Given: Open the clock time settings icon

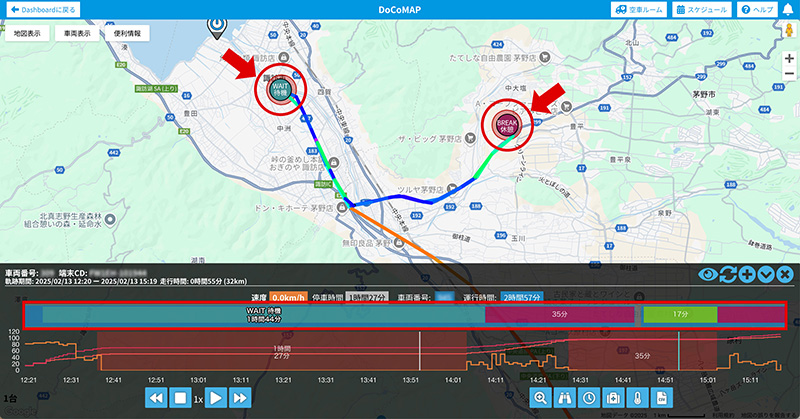Looking at the screenshot, I should pyautogui.click(x=589, y=397).
